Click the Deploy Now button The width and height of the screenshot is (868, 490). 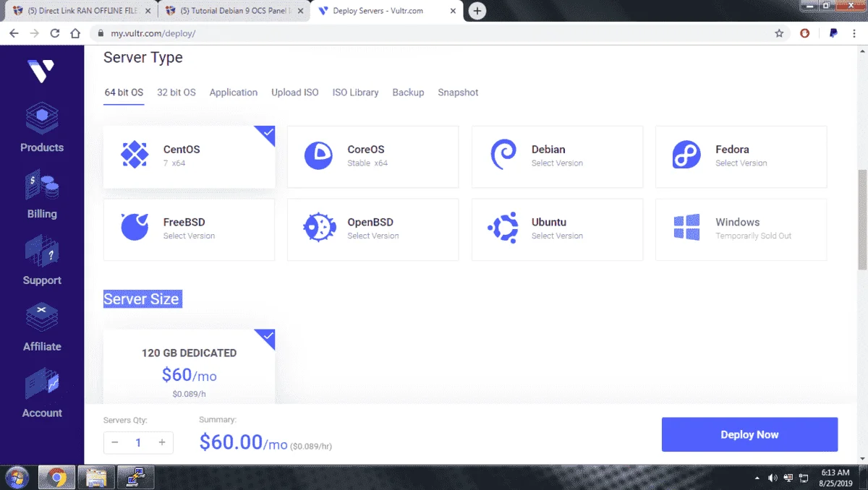749,434
